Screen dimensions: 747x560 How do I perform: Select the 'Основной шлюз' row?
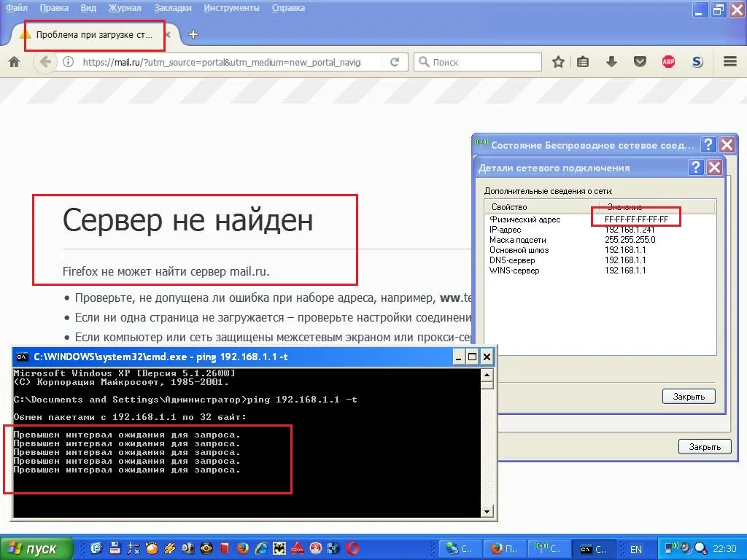[x=600, y=250]
